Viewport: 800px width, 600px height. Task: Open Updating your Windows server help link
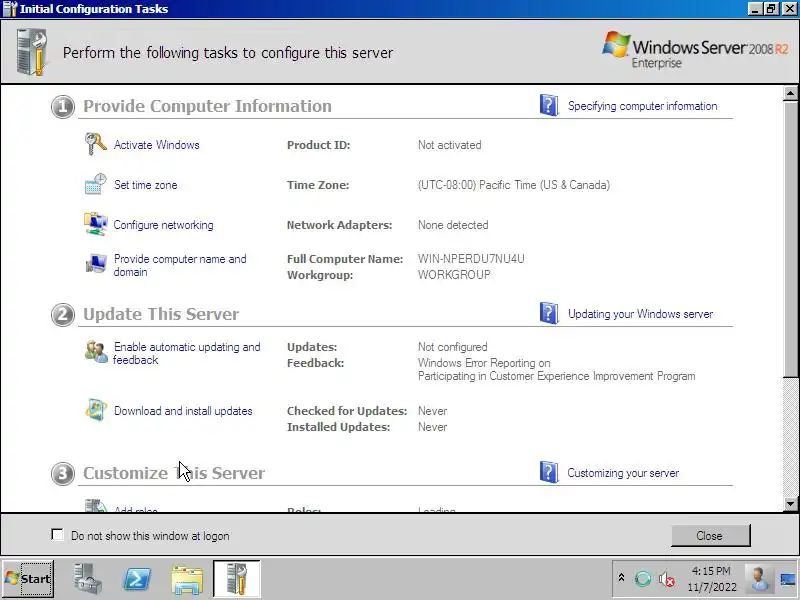coord(640,314)
